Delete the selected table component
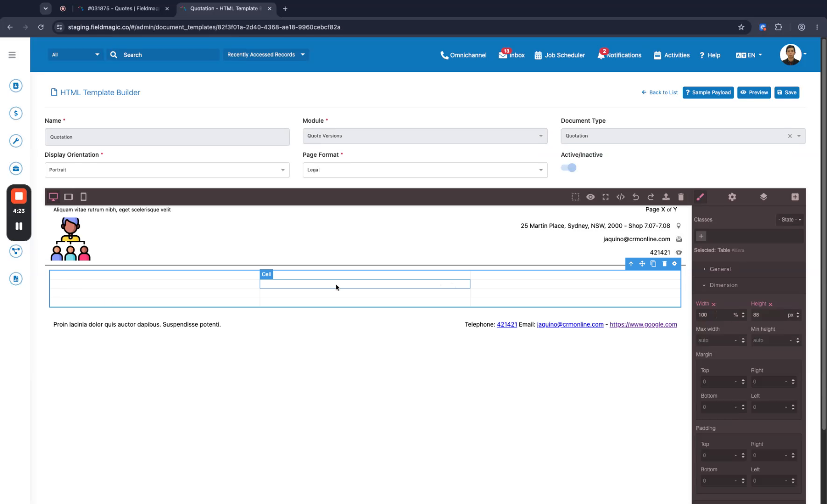 coord(665,264)
